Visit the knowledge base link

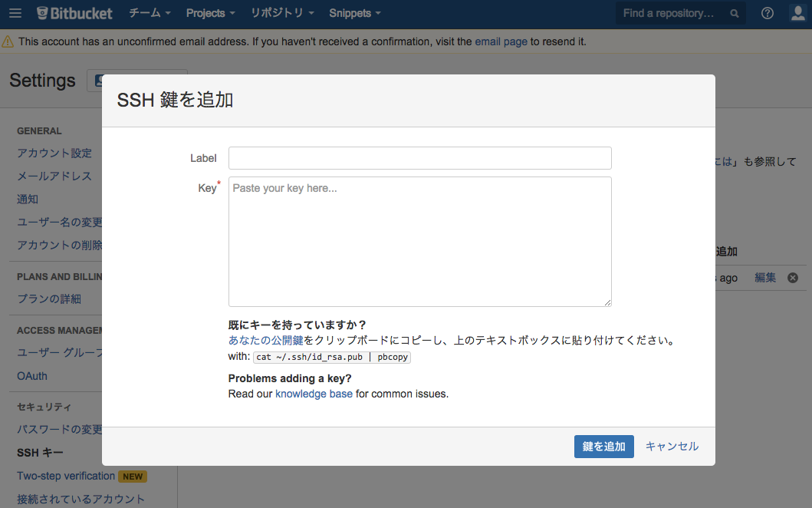314,394
